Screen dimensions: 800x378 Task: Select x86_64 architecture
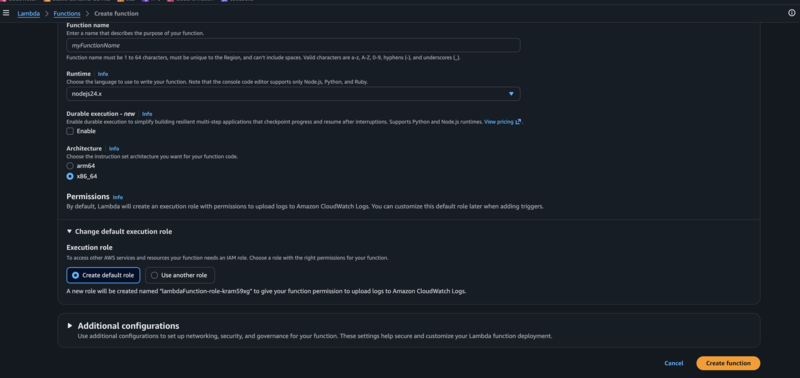tap(70, 177)
